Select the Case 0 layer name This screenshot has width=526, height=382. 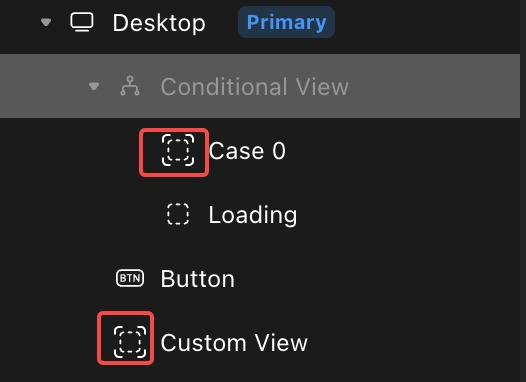247,151
